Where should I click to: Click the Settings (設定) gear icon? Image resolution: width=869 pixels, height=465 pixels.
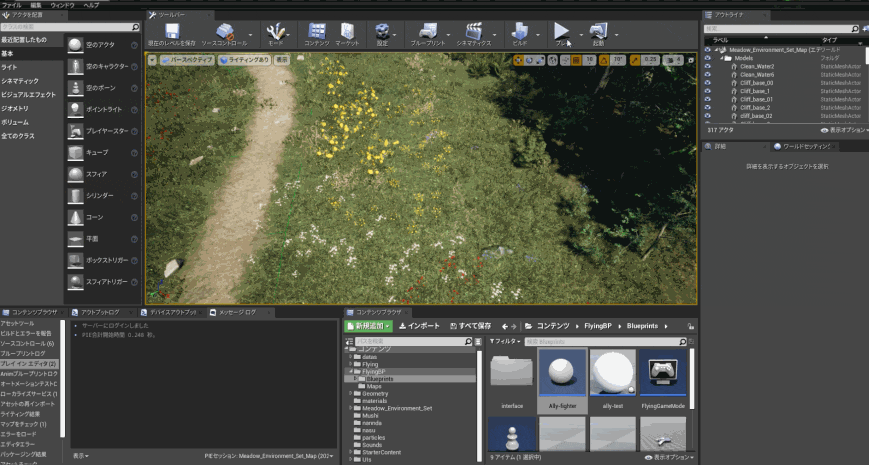[x=382, y=33]
